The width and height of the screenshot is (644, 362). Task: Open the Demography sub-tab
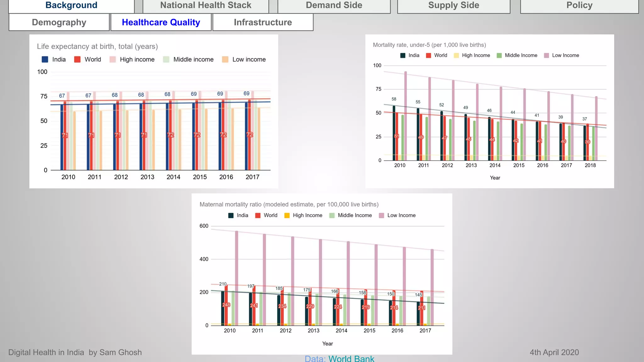point(59,22)
